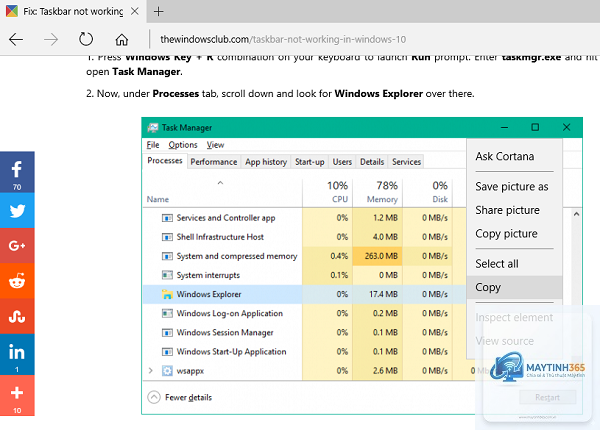600x430 pixels.
Task: Click the scrollbar up arrow
Action: pyautogui.click(x=576, y=214)
